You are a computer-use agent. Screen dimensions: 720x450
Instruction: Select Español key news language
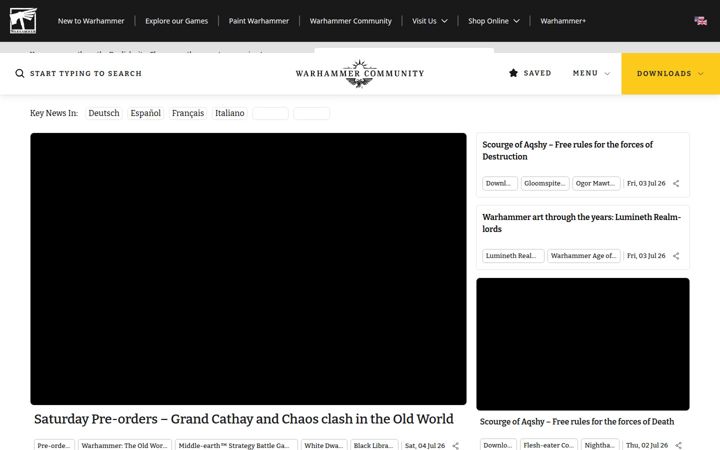pyautogui.click(x=146, y=113)
